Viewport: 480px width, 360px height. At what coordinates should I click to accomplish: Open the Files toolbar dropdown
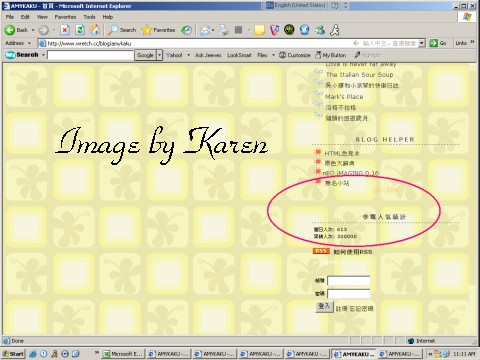click(266, 55)
